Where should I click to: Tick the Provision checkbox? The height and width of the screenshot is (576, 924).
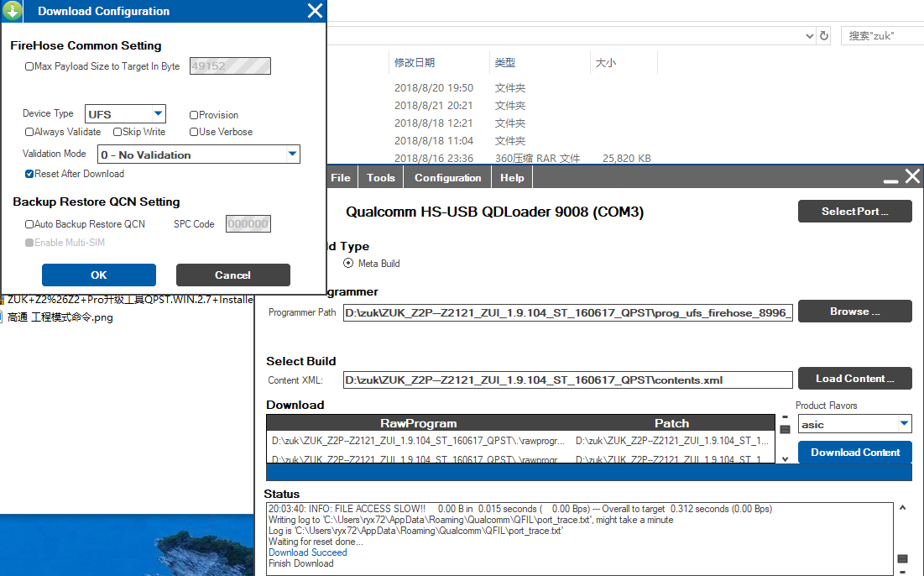tap(194, 115)
